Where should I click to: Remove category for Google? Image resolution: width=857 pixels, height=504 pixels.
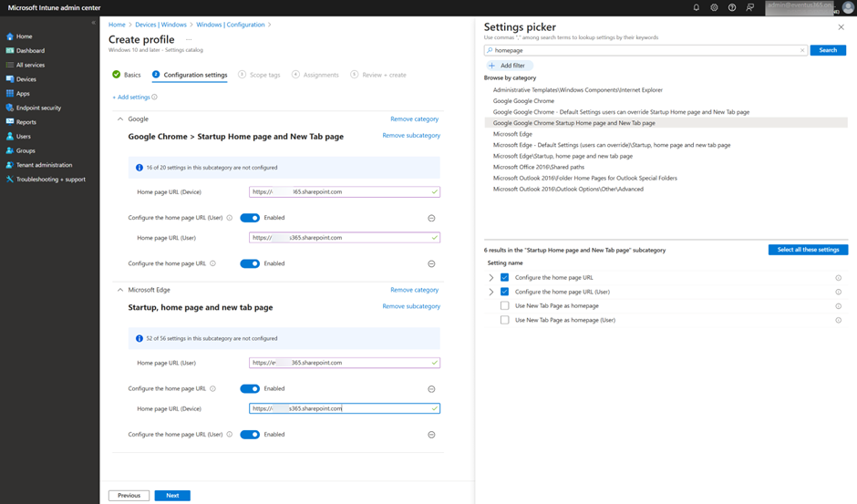click(x=414, y=118)
